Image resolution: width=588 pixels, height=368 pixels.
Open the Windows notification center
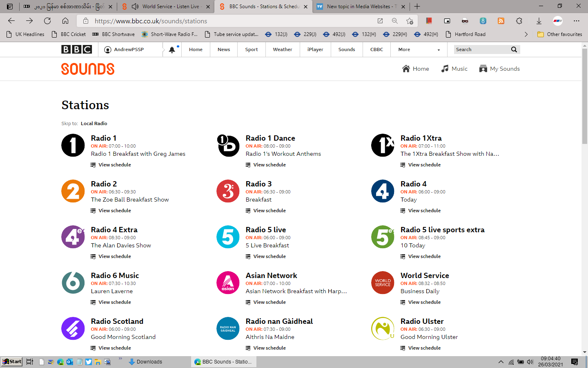pos(575,362)
